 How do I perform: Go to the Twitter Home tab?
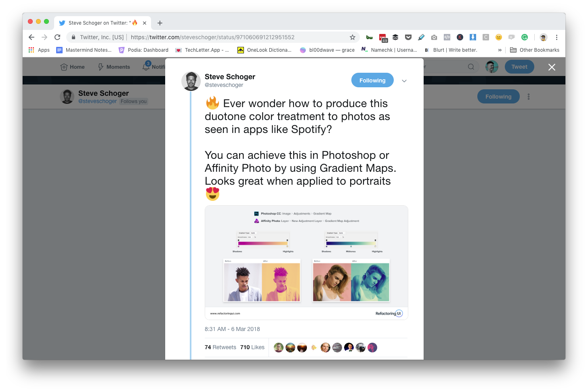tap(73, 67)
